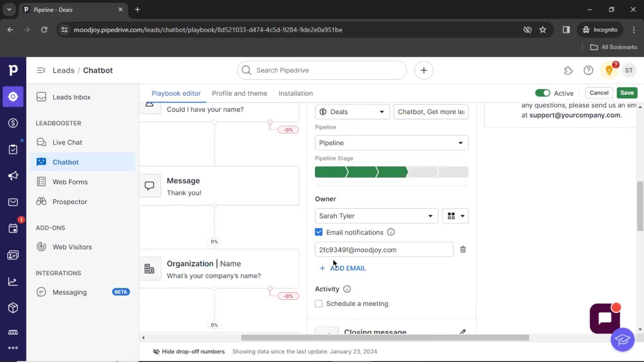Screen dimensions: 644x362
Task: Open the Contacts card icon in sidebar
Action: (x=13, y=255)
